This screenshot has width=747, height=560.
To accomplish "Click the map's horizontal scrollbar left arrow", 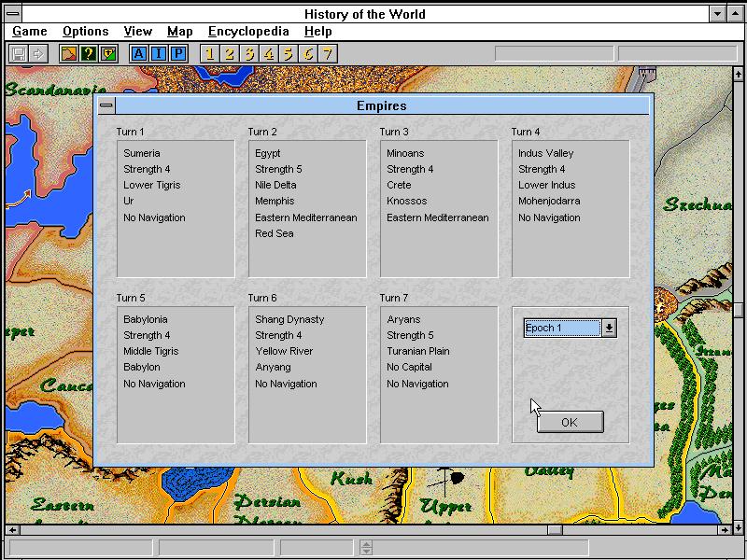I will point(12,529).
